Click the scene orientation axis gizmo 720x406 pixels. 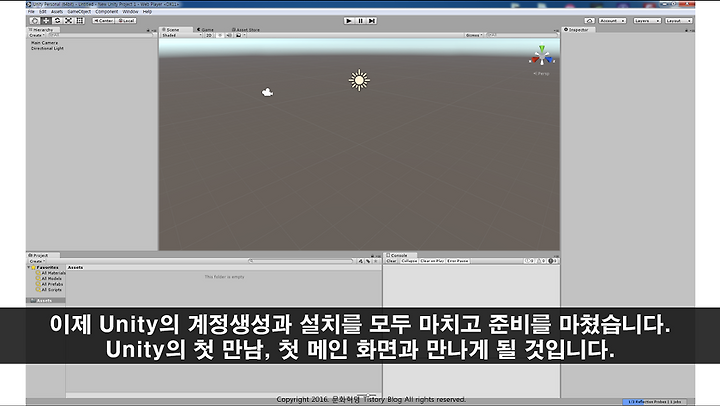click(542, 57)
